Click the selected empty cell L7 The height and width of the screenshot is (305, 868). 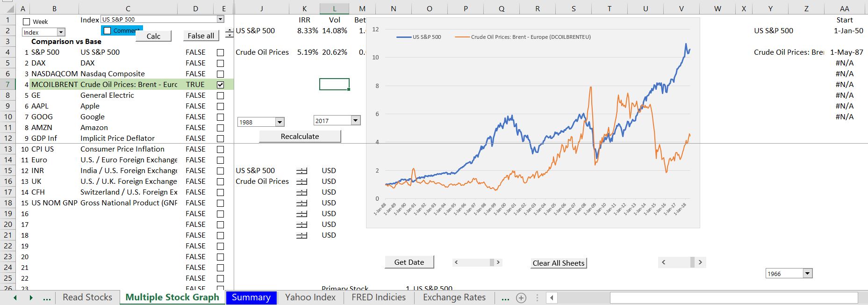334,84
